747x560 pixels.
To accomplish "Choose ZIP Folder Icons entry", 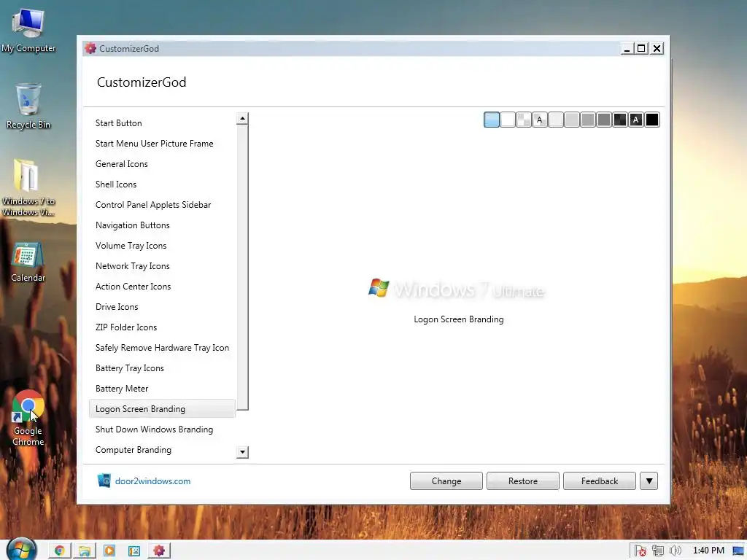I will [x=163, y=327].
